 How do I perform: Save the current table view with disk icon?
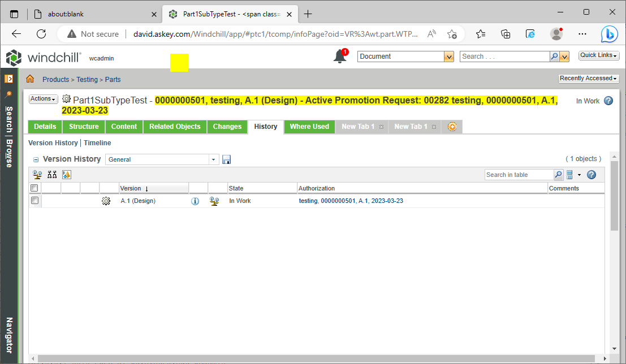(x=226, y=159)
